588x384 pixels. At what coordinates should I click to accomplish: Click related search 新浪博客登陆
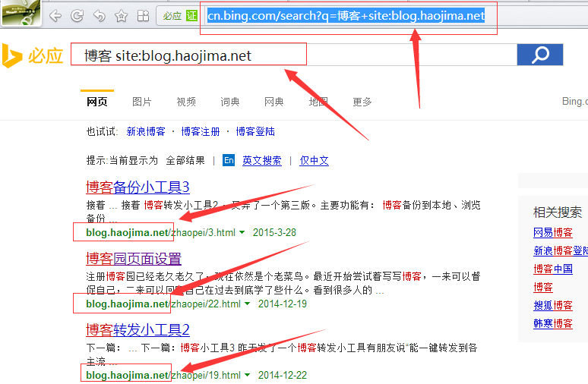560,250
